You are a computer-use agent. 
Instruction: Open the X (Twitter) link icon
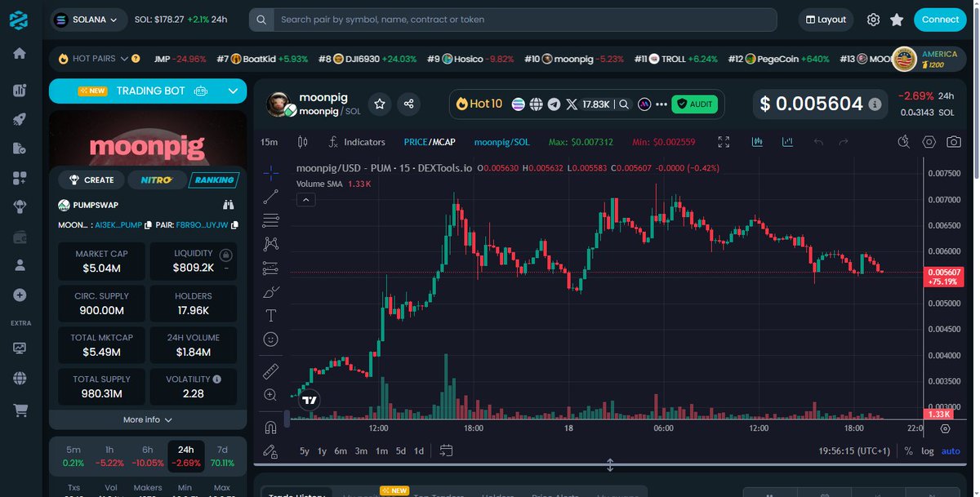(x=572, y=104)
